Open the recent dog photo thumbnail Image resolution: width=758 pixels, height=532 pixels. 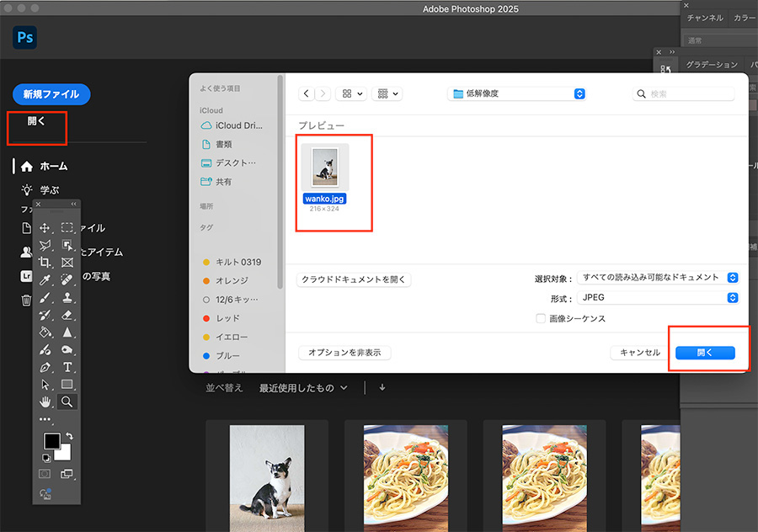pos(267,478)
